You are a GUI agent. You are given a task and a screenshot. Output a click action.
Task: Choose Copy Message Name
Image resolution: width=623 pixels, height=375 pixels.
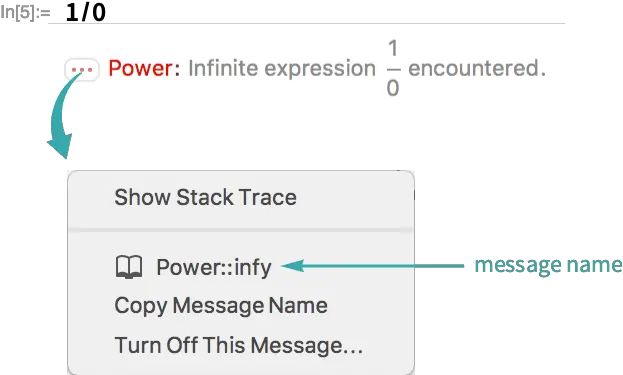click(221, 306)
